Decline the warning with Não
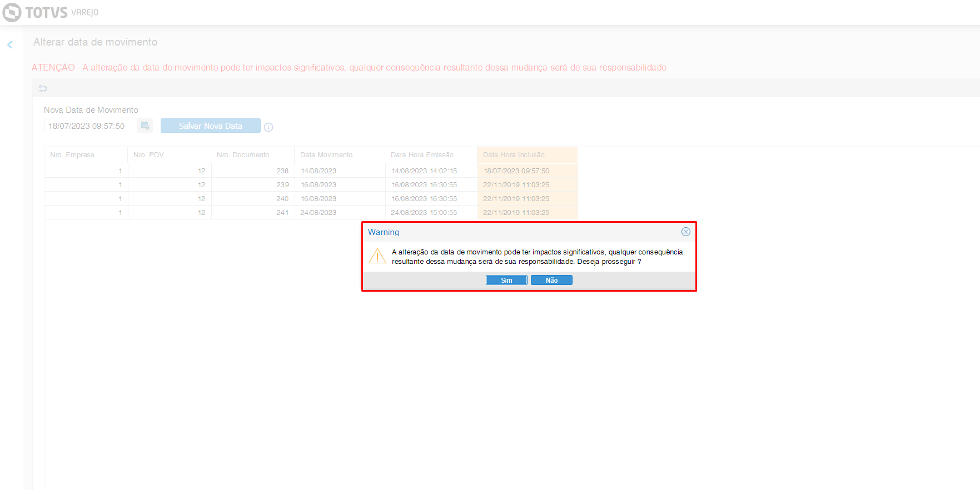 pos(551,280)
